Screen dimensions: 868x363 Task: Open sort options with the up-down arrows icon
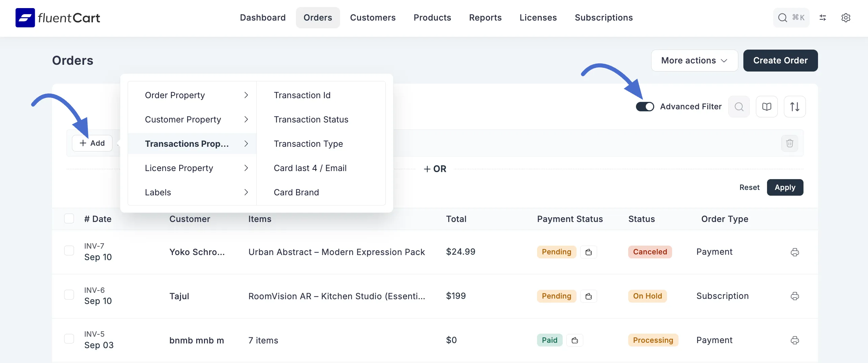click(795, 106)
